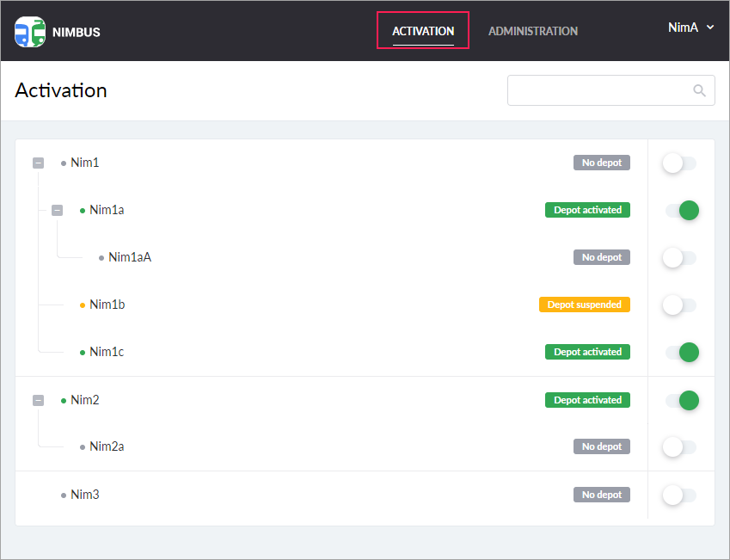
Task: Click the Nimbus bus logo icon
Action: point(30,32)
